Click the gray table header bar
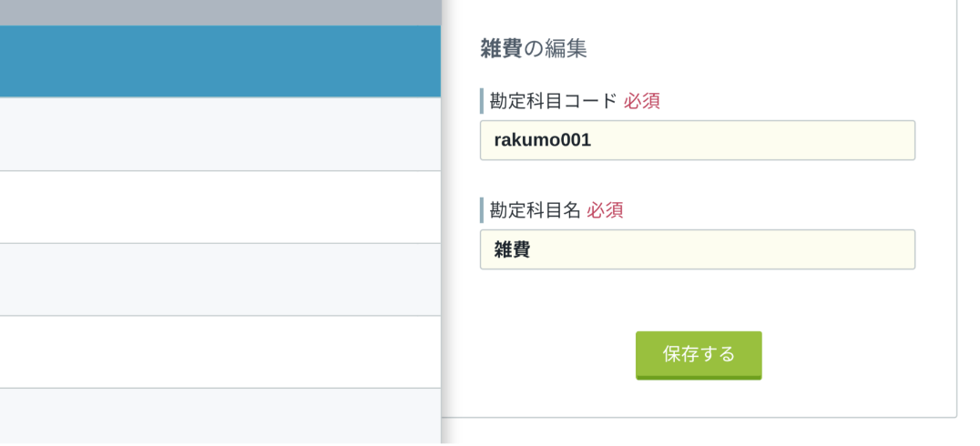 pyautogui.click(x=220, y=13)
